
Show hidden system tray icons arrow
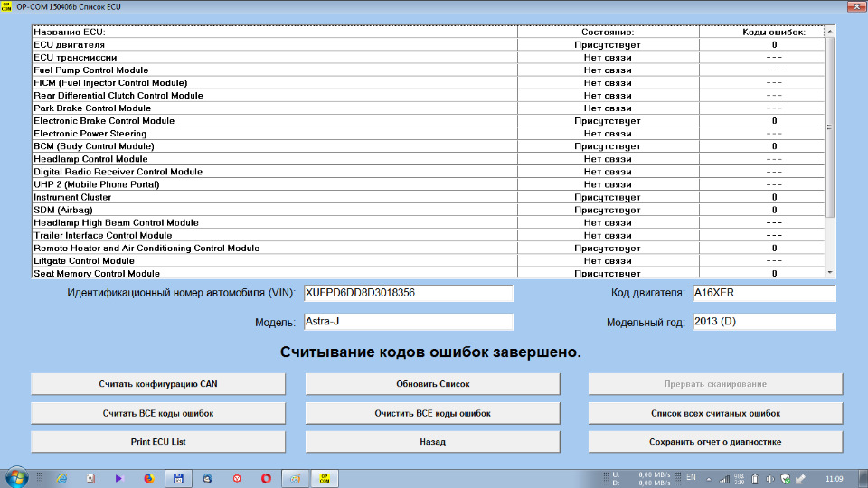[x=709, y=479]
